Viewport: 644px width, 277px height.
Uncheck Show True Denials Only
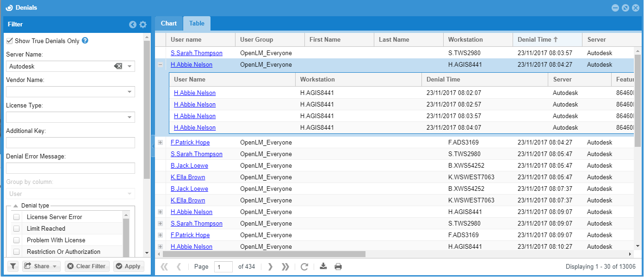(10, 41)
